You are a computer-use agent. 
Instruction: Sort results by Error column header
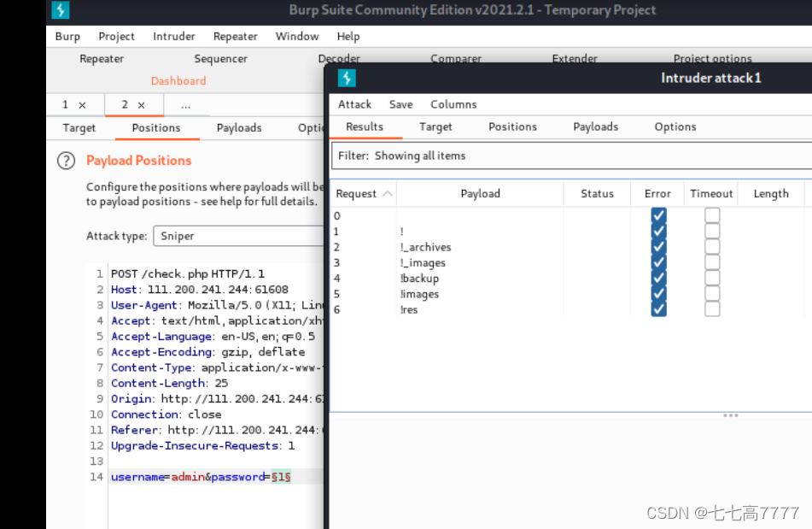tap(657, 194)
